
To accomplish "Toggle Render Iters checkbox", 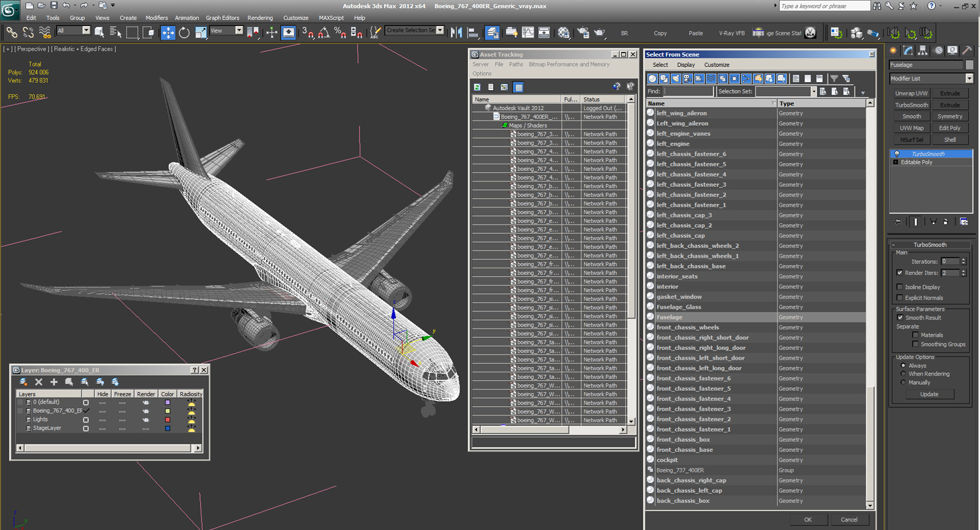I will 899,272.
